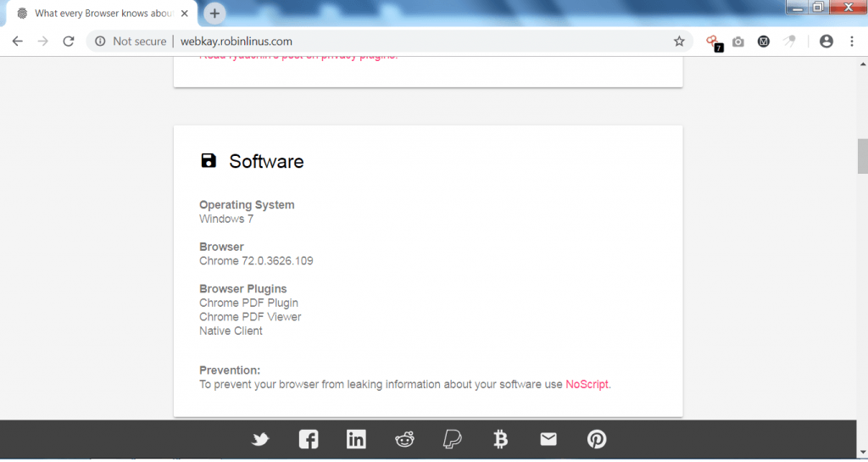868x462 pixels.
Task: Click the 'Browser Plugins' label
Action: click(x=243, y=289)
